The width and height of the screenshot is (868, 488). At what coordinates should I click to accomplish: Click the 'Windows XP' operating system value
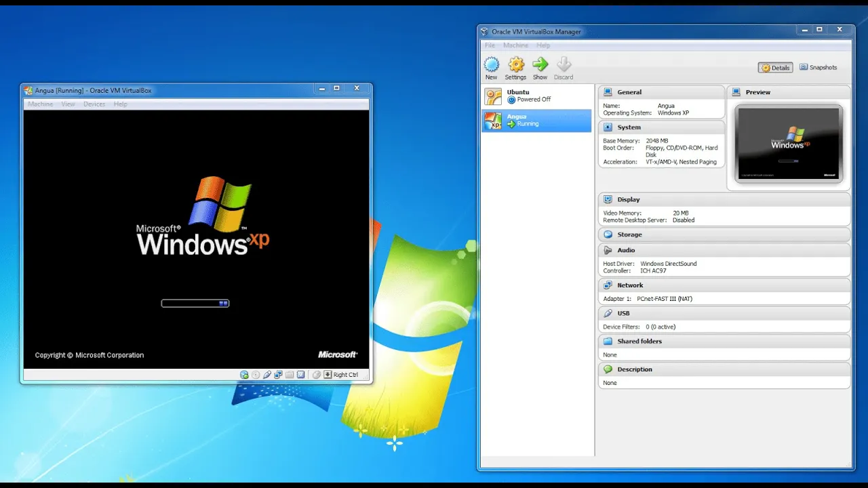click(x=673, y=113)
